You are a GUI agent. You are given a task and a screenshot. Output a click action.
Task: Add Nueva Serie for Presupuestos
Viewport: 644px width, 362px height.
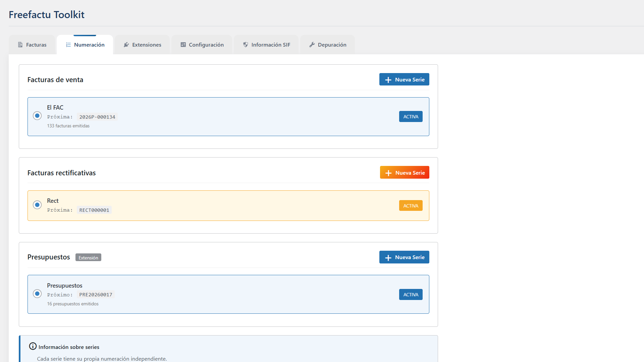tap(404, 257)
